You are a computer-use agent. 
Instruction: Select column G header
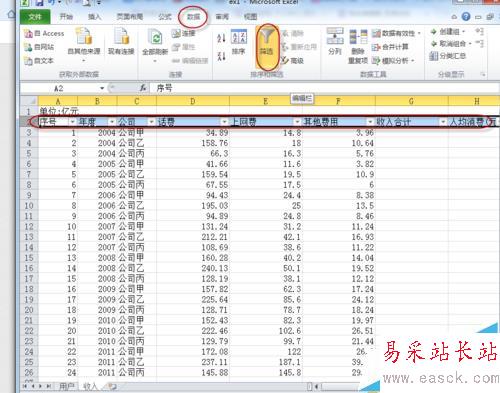click(x=412, y=101)
